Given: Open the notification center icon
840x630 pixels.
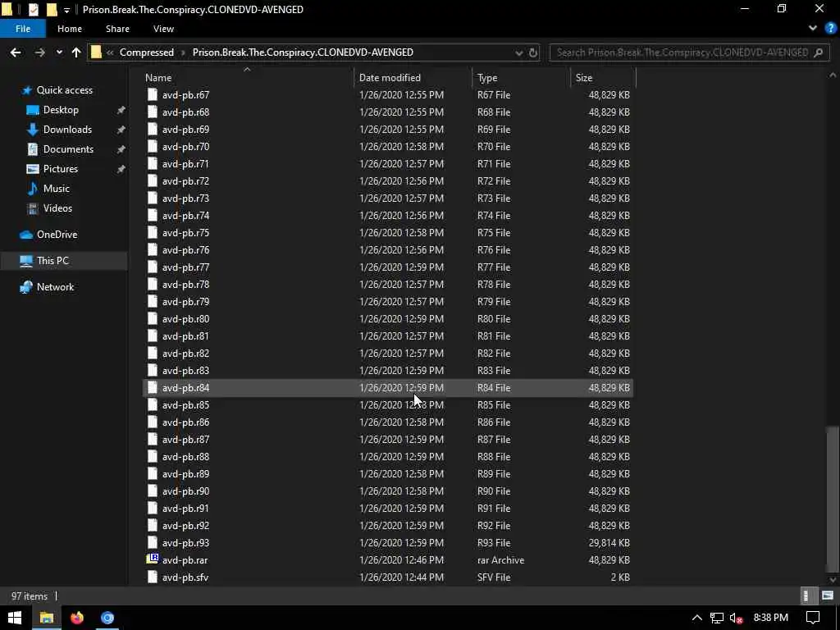Looking at the screenshot, I should click(813, 618).
